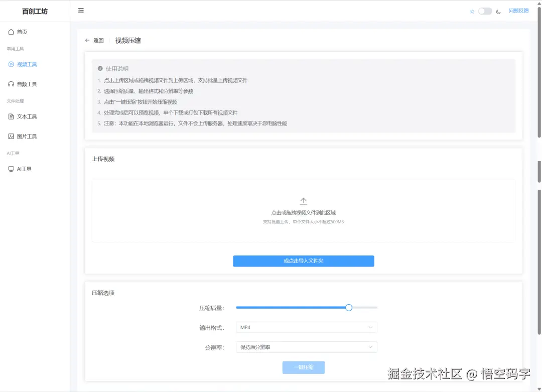
Task: Click the info icon next to 使用说明
Action: tap(100, 68)
